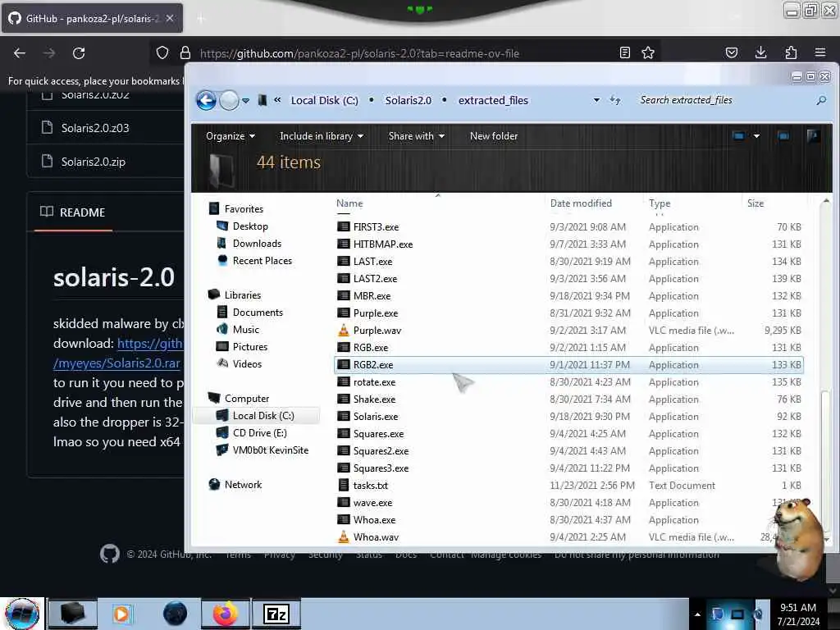
Task: Open Firefox hamburger application menu
Action: click(x=820, y=52)
